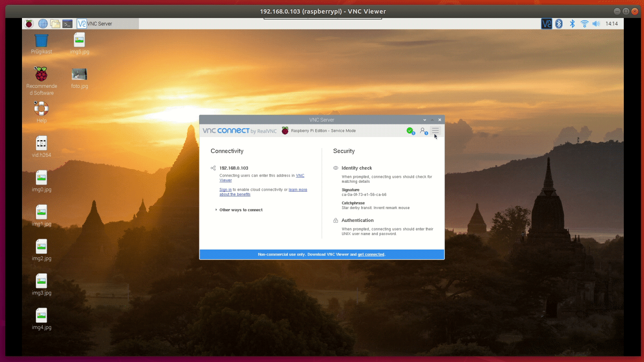Viewport: 644px width, 362px height.
Task: Click the VNC icon in the system tray
Action: click(x=546, y=24)
